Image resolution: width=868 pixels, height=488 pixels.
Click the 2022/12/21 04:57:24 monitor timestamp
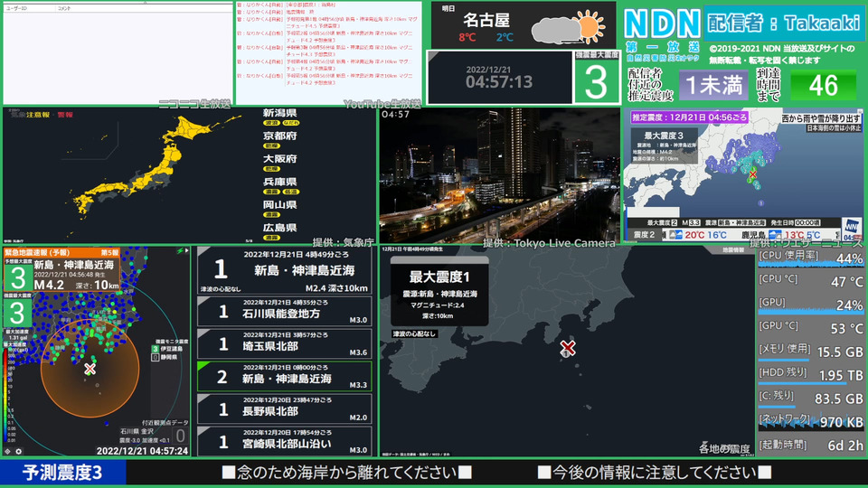pyautogui.click(x=142, y=451)
